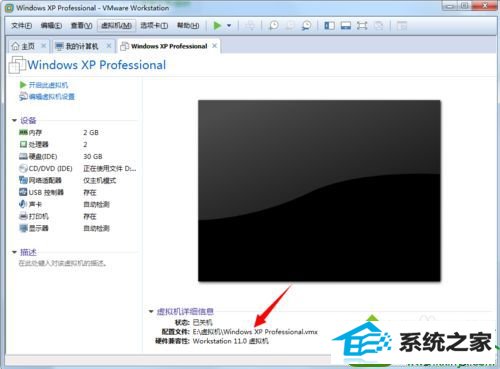Click the green Power On play toolbar button
Viewport: 500px width, 369px height.
pos(217,25)
